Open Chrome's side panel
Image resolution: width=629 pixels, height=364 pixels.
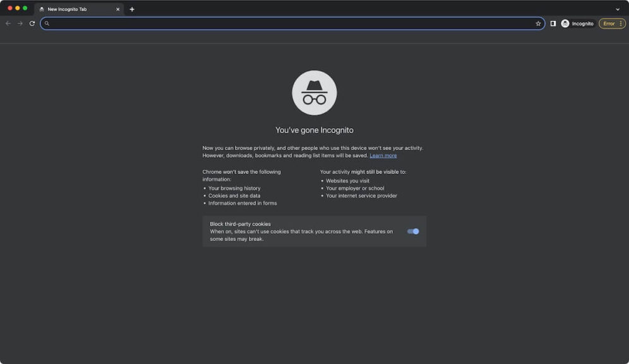click(553, 23)
